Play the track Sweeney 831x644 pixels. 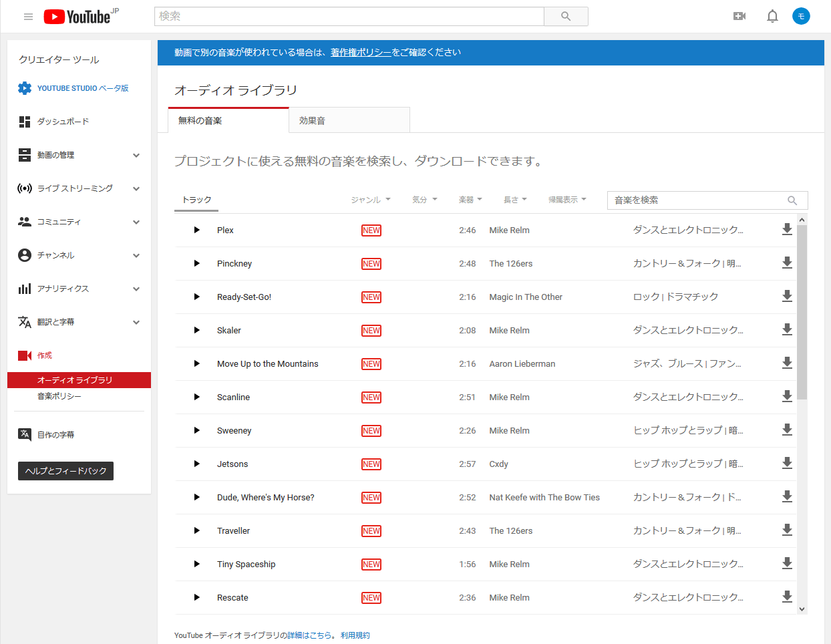click(197, 430)
